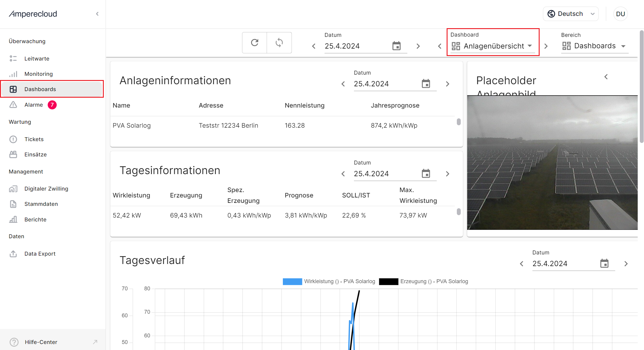Click the Anlagenbild solar park image

tap(552, 163)
